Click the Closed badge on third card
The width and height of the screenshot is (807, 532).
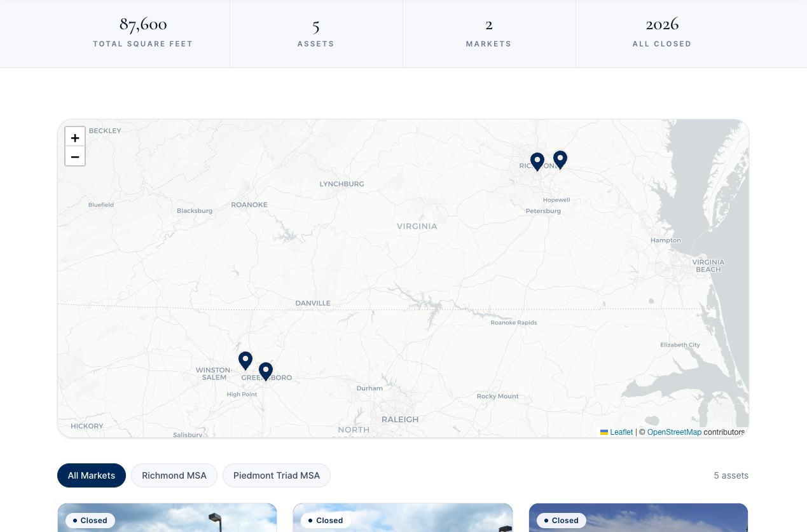tap(562, 521)
